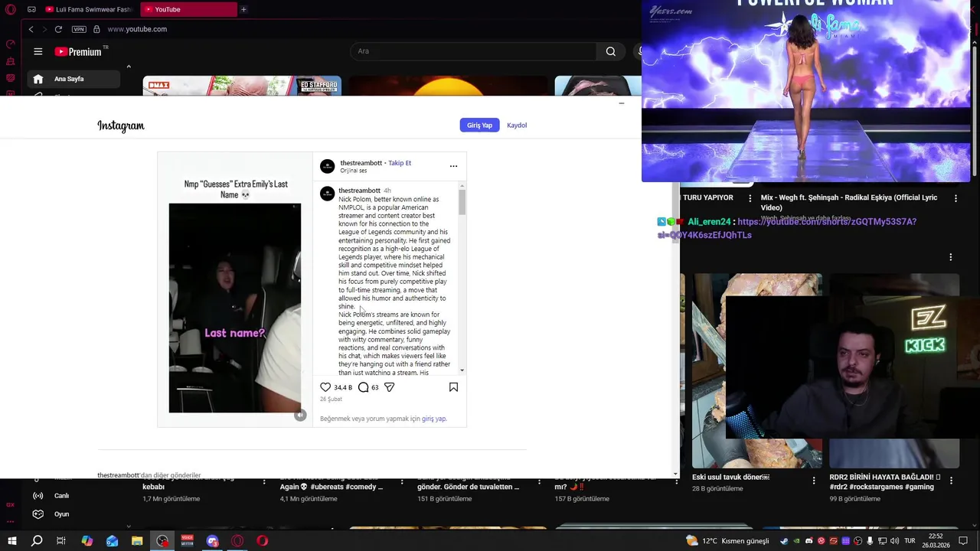
Task: Toggle the VPN badge in address bar
Action: pyautogui.click(x=79, y=29)
